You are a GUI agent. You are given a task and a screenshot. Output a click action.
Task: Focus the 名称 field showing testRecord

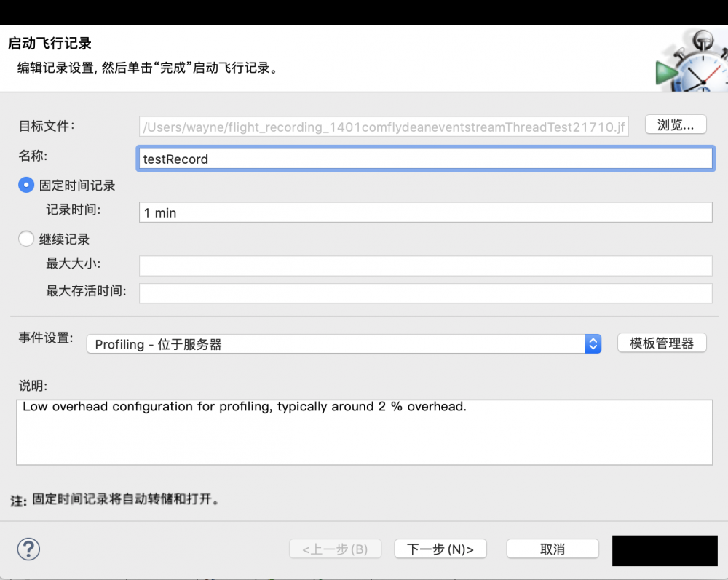425,159
